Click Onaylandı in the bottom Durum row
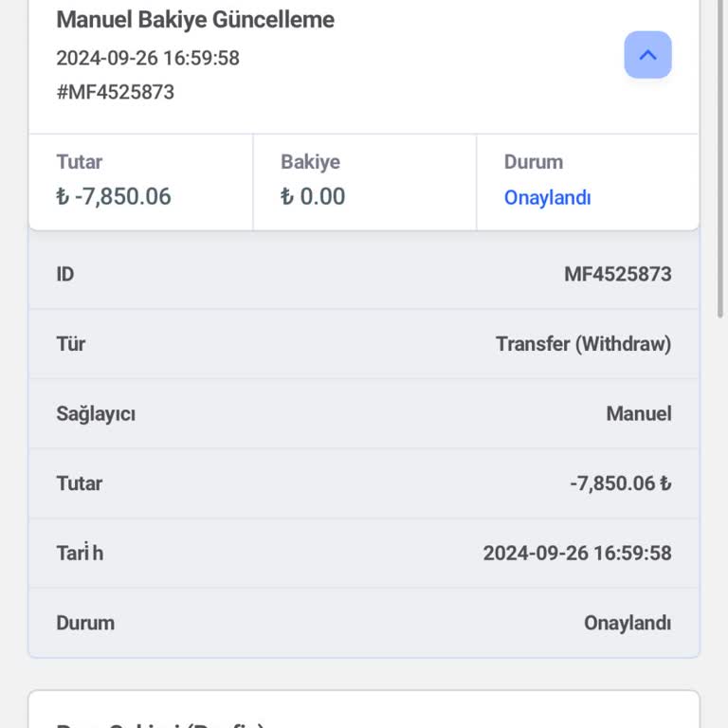 click(627, 623)
